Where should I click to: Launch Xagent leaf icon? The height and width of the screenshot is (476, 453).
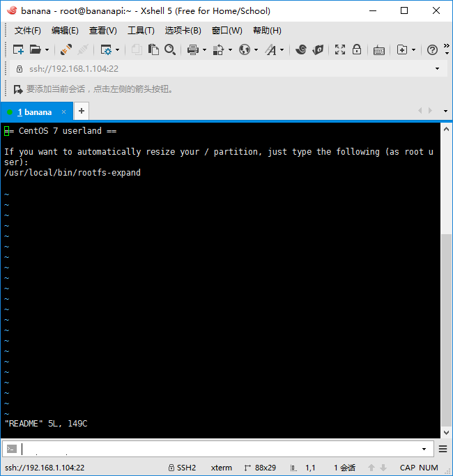tap(318, 49)
